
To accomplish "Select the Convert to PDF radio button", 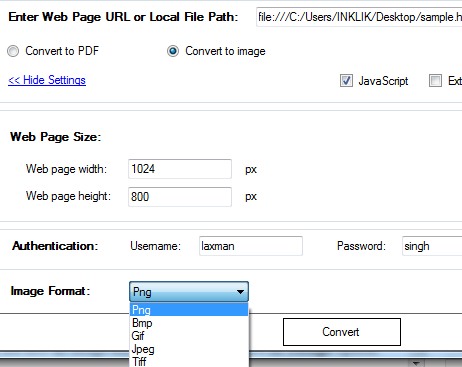I will point(13,51).
